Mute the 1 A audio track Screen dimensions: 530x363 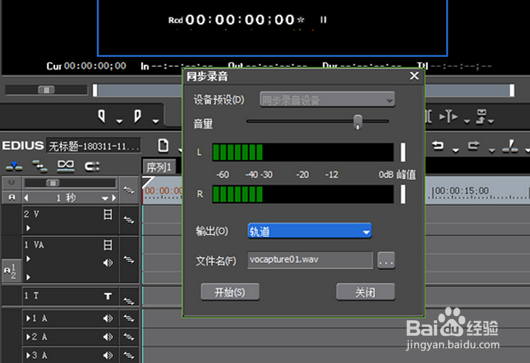point(108,318)
